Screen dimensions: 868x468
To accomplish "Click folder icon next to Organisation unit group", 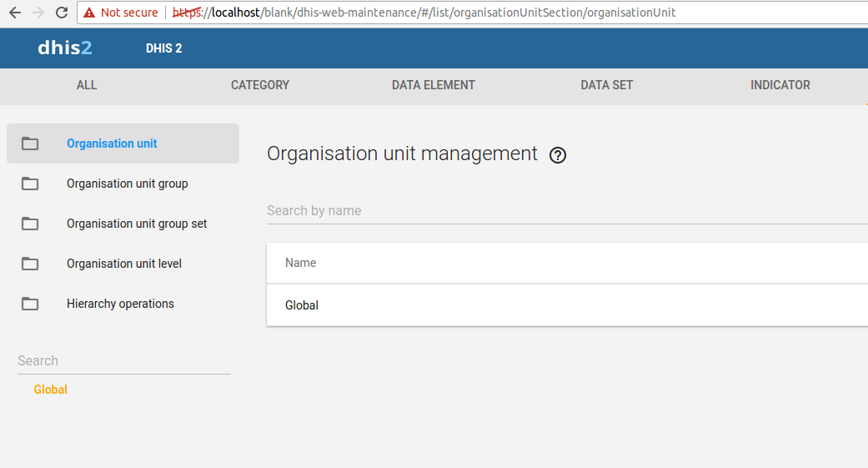I will (30, 184).
